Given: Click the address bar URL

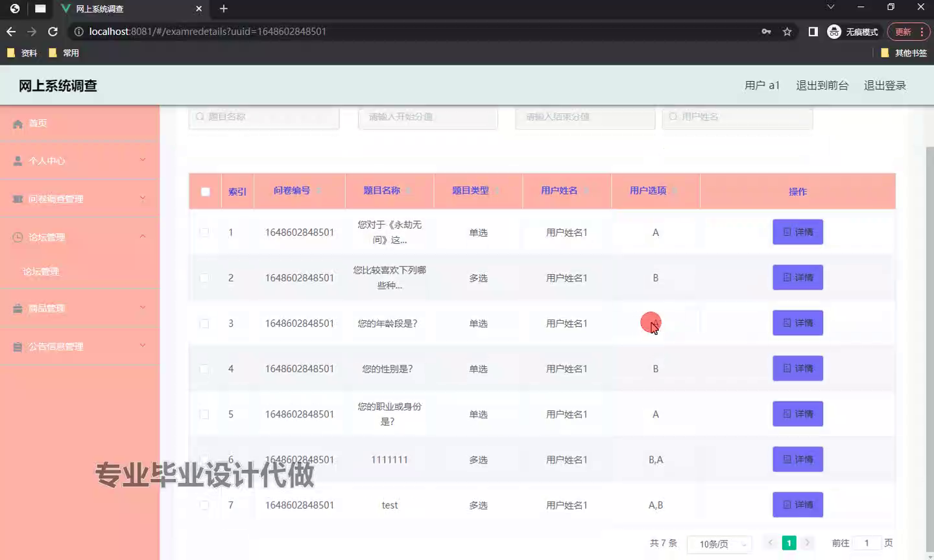Looking at the screenshot, I should 208,31.
